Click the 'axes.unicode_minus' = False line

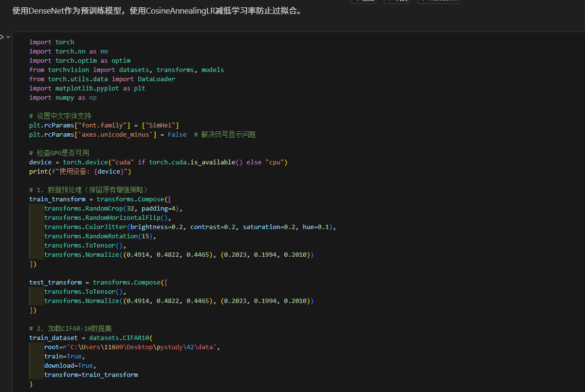click(x=142, y=134)
